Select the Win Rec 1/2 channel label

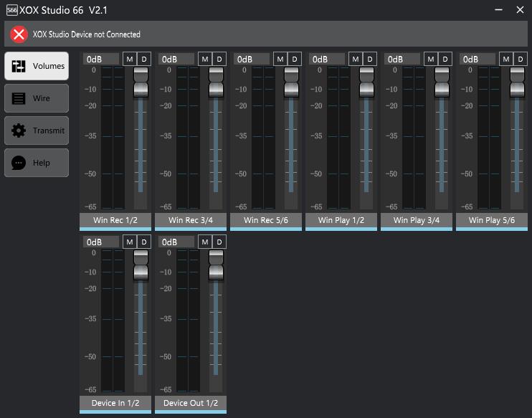[115, 221]
